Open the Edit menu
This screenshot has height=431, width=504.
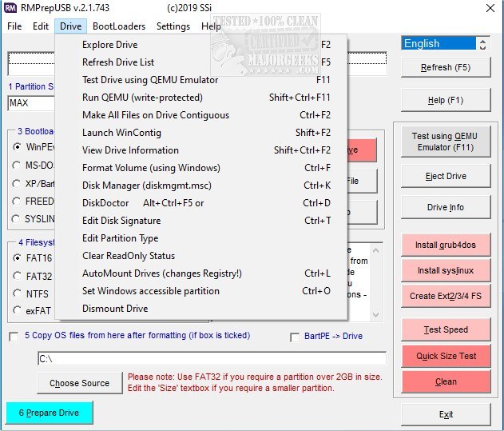tap(41, 26)
